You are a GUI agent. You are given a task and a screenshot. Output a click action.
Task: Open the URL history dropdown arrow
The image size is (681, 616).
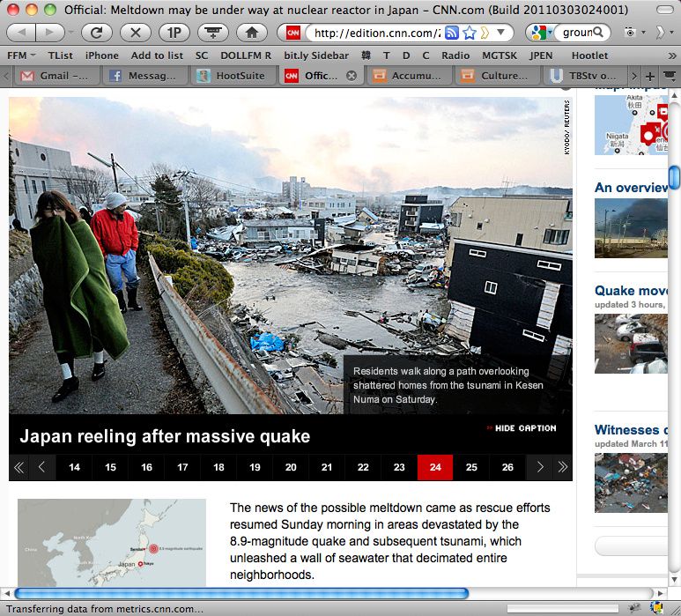pyautogui.click(x=501, y=33)
